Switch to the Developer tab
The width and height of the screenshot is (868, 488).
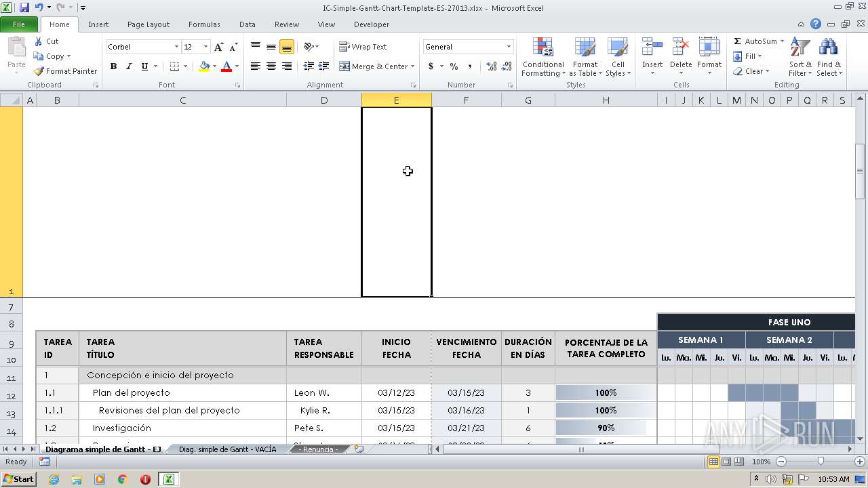372,24
